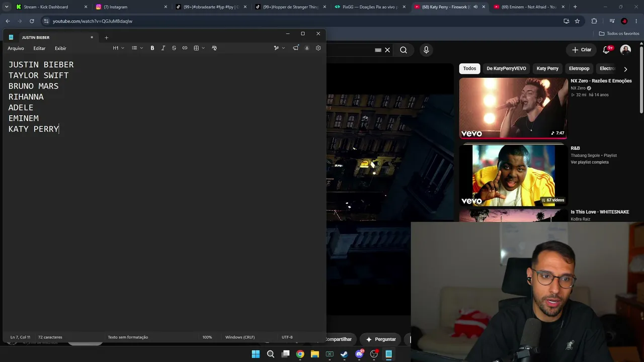The height and width of the screenshot is (362, 644).
Task: Open YouTube notifications bell
Action: click(x=607, y=50)
